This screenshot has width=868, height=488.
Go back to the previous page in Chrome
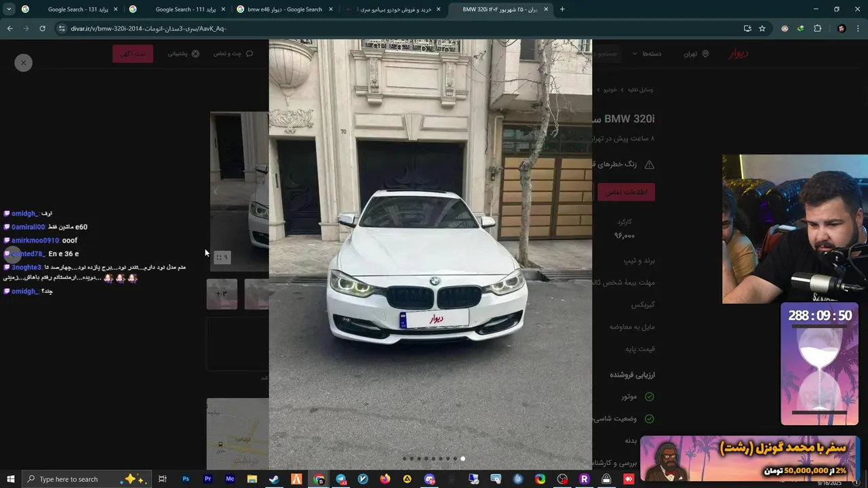9,28
